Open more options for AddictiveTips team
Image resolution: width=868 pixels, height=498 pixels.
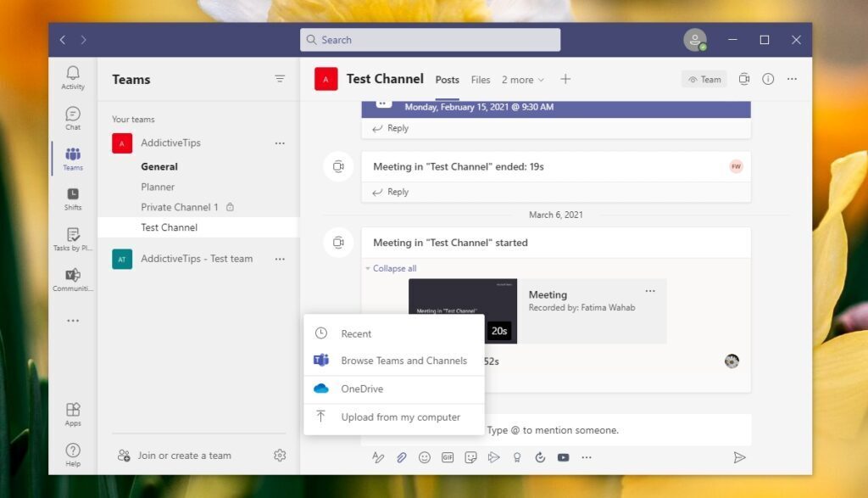pos(280,143)
